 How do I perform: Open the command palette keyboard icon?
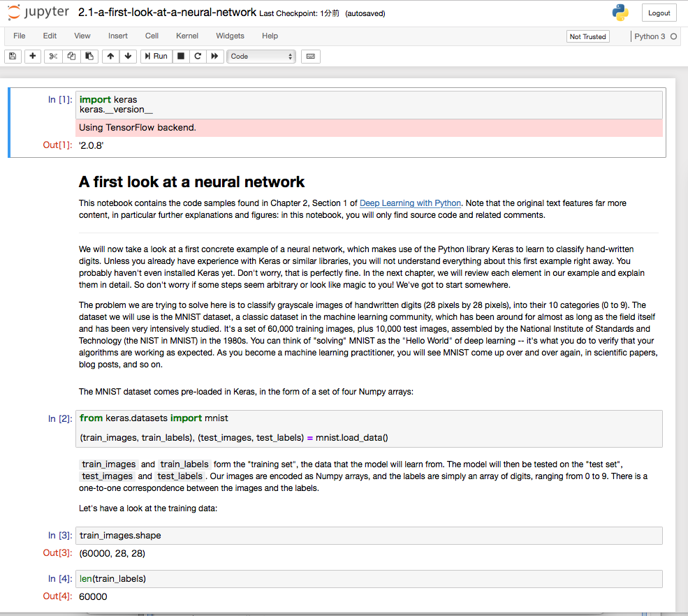pyautogui.click(x=311, y=56)
